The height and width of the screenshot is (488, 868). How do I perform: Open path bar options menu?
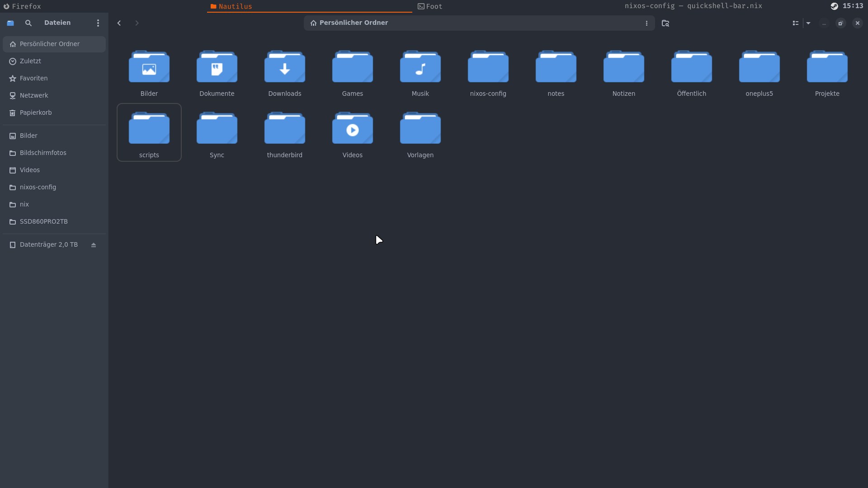pyautogui.click(x=646, y=23)
